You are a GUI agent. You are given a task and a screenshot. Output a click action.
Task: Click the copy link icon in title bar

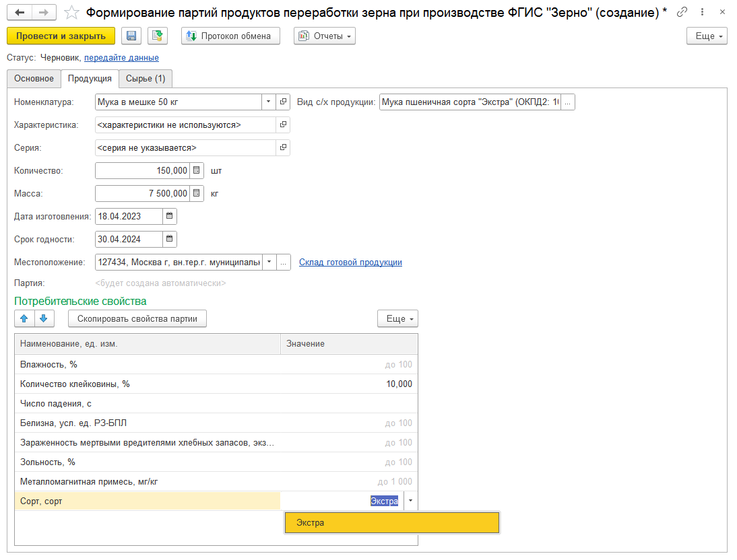point(682,12)
